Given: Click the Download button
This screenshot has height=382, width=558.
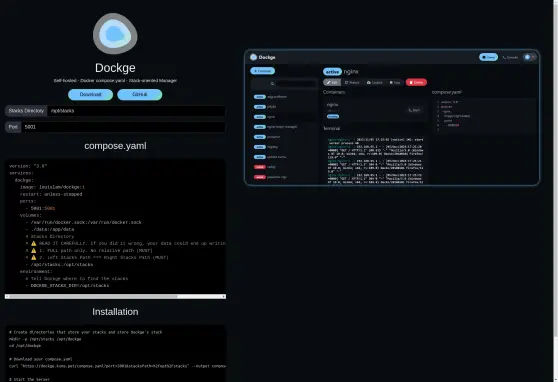Looking at the screenshot, I should [x=90, y=94].
